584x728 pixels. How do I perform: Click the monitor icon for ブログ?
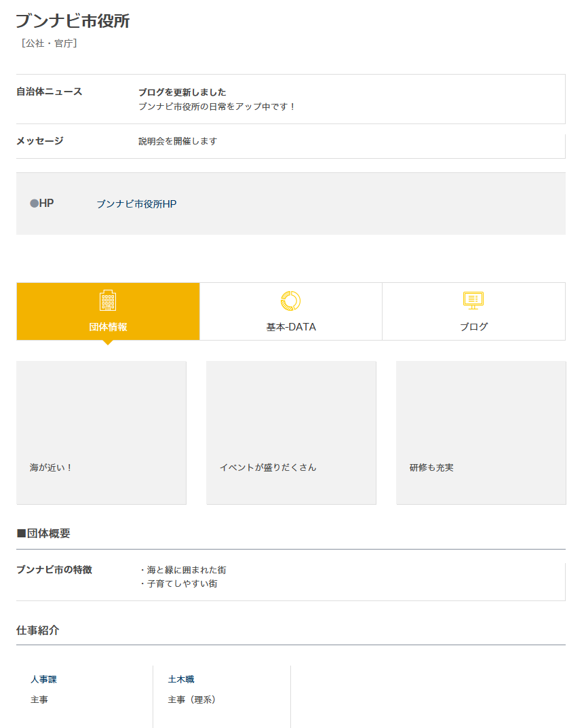click(473, 300)
